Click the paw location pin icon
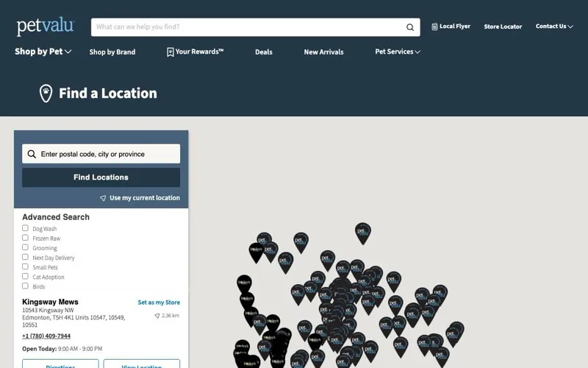 [x=46, y=93]
